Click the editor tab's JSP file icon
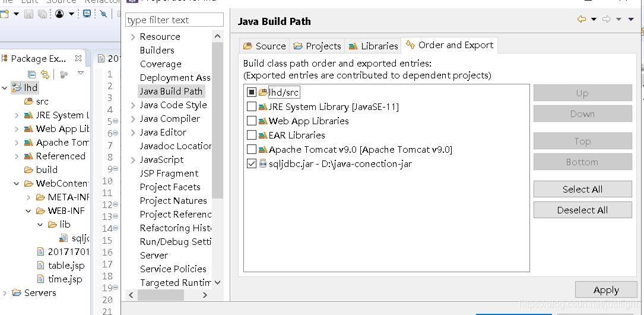 [x=101, y=58]
